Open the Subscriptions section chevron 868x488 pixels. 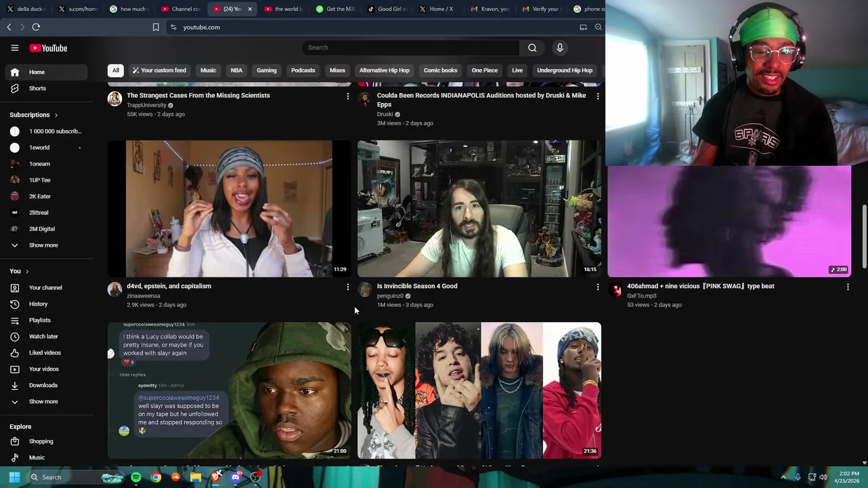[x=56, y=115]
